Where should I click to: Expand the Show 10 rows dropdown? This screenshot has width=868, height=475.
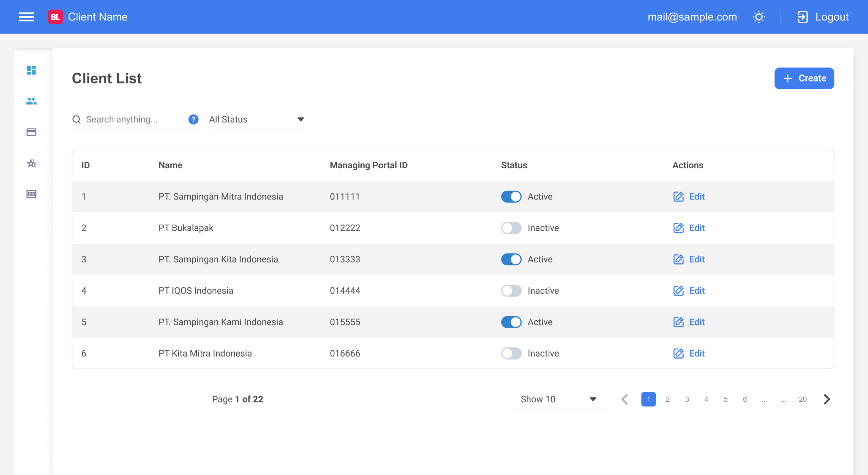click(x=558, y=399)
